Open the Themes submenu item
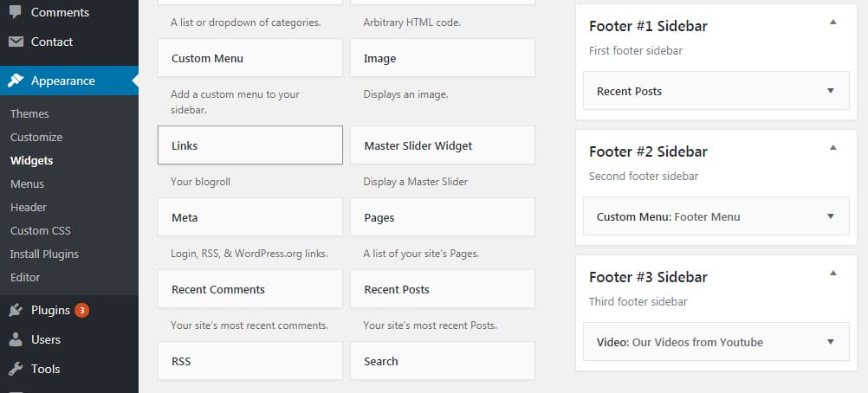This screenshot has height=393, width=868. click(29, 113)
